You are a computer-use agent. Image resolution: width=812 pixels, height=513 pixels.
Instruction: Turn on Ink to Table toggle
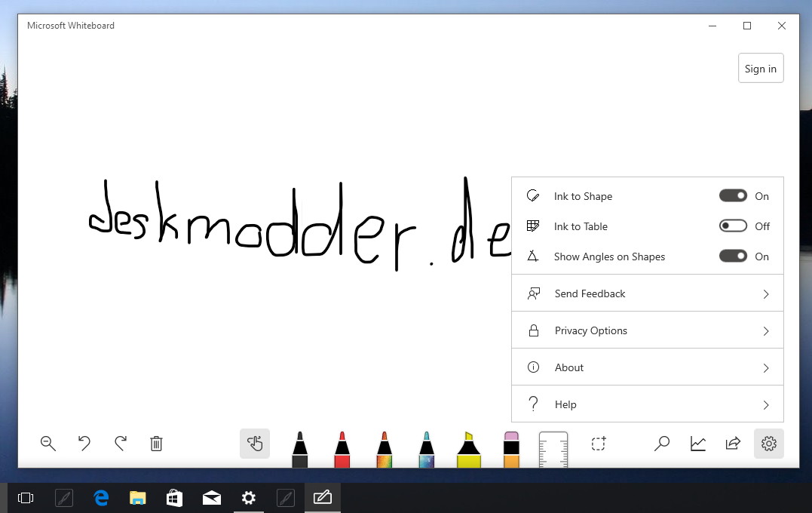click(733, 226)
